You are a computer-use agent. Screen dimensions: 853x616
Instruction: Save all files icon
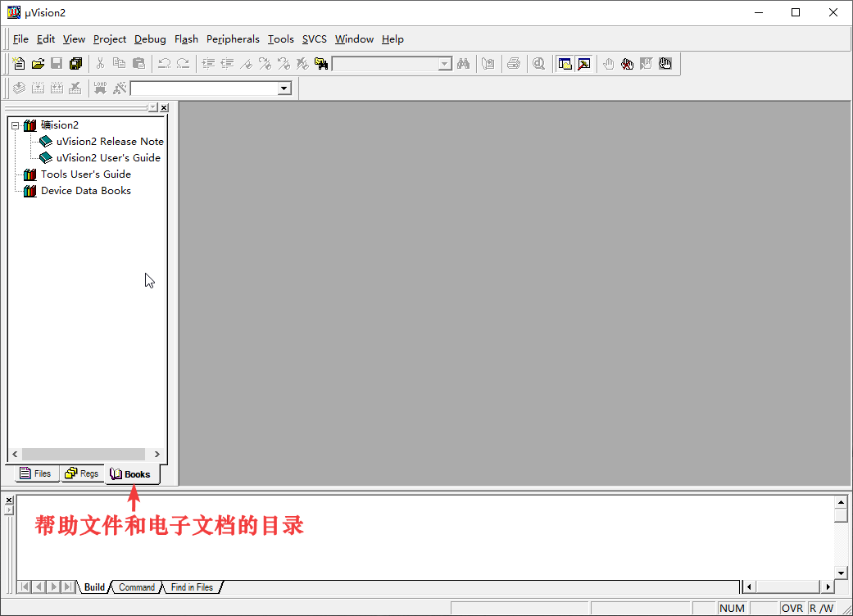click(x=75, y=64)
